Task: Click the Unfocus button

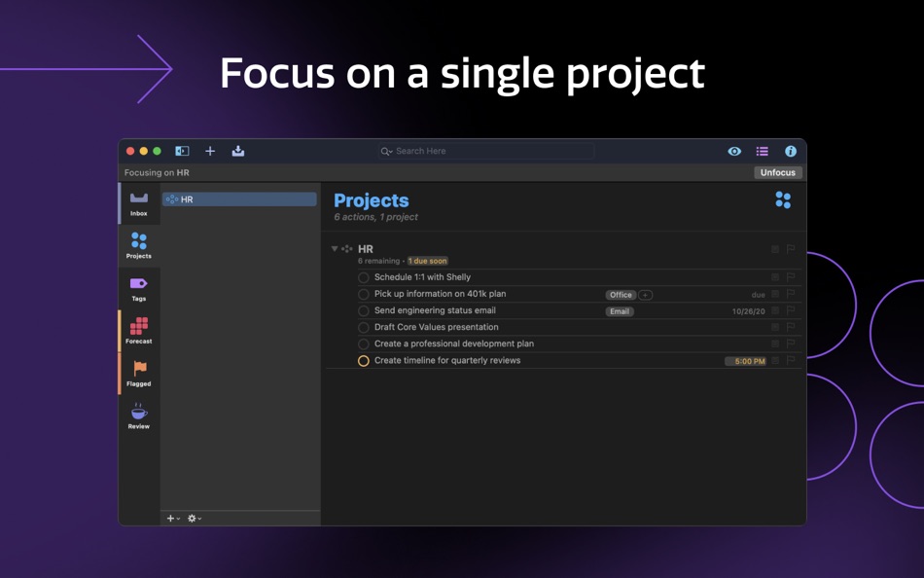Action: tap(777, 172)
